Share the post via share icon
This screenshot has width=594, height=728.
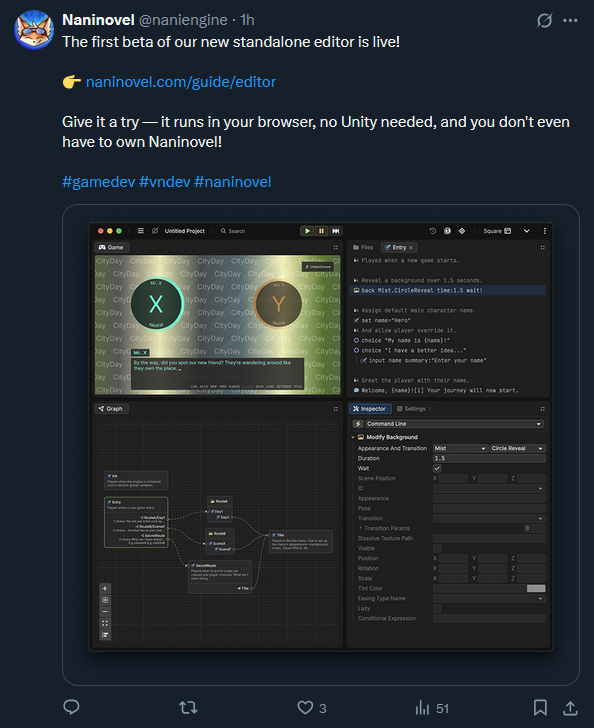tap(570, 708)
